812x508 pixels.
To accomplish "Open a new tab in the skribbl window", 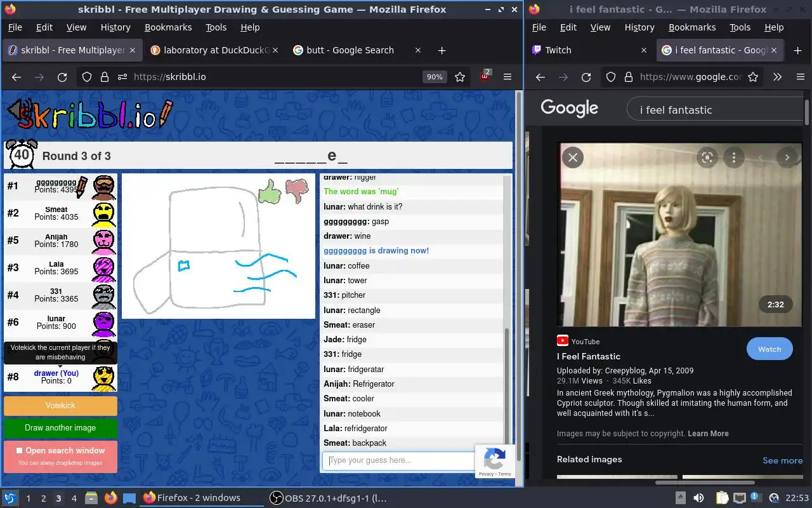I will pyautogui.click(x=442, y=50).
